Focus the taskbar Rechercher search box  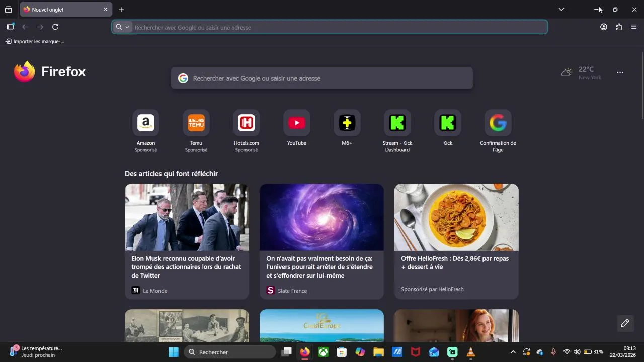tap(230, 352)
